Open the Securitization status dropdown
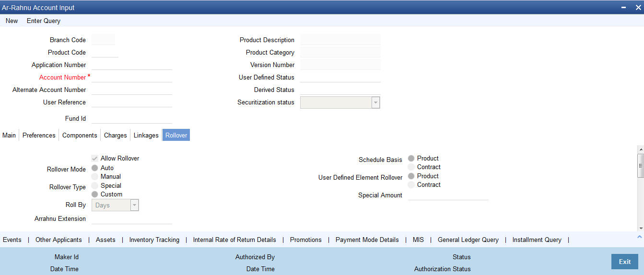The height and width of the screenshot is (275, 644). point(375,103)
